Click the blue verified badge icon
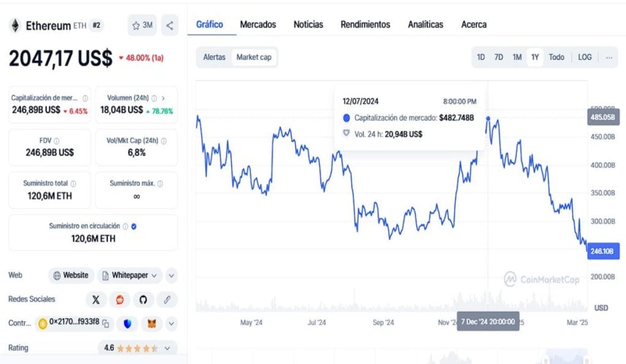Image resolution: width=626 pixels, height=364 pixels. tap(134, 226)
